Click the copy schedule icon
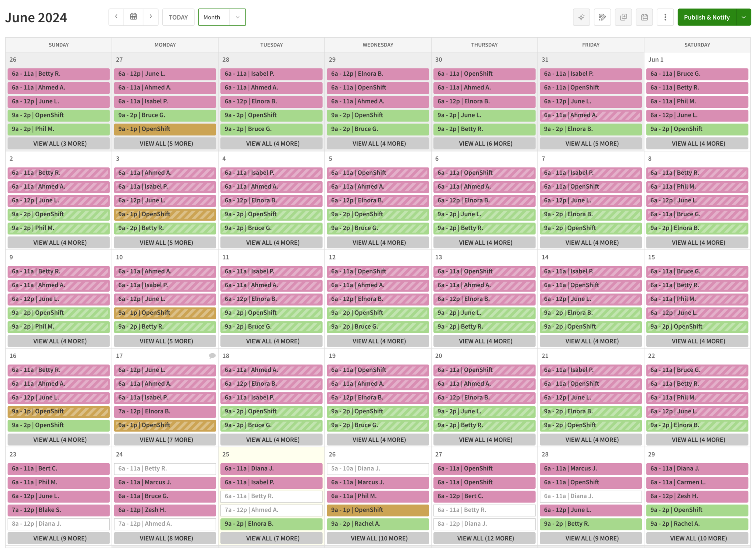The height and width of the screenshot is (550, 756). [x=623, y=17]
